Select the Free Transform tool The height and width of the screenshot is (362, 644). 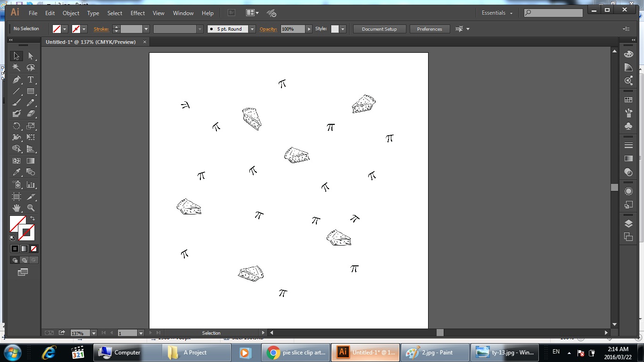coord(31,137)
